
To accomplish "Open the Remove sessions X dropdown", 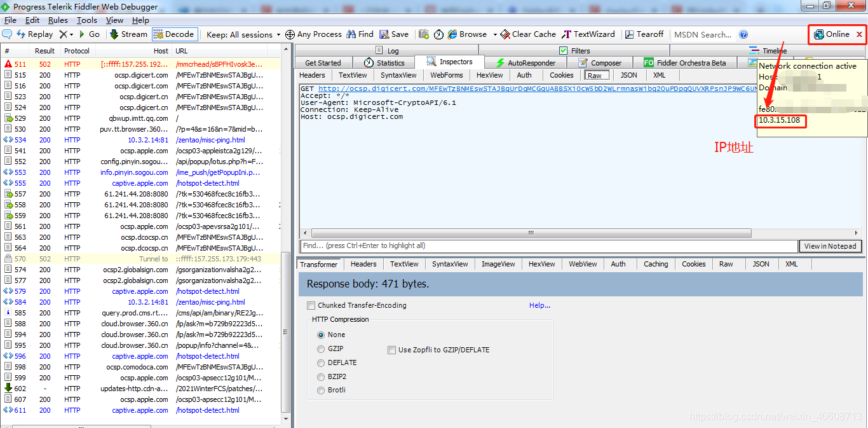I will point(66,34).
